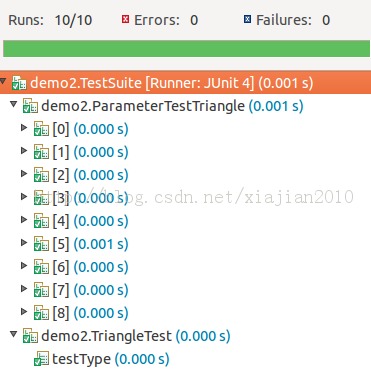Click the testType method icon

click(41, 359)
